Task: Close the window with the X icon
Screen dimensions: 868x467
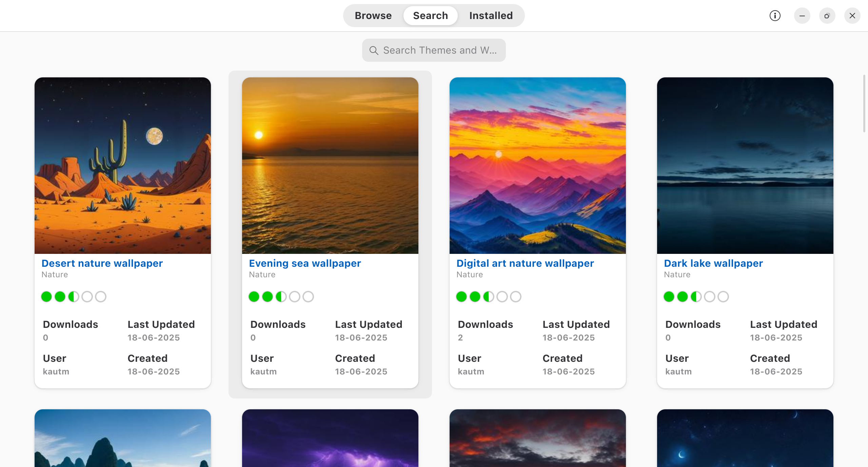Action: 852,16
